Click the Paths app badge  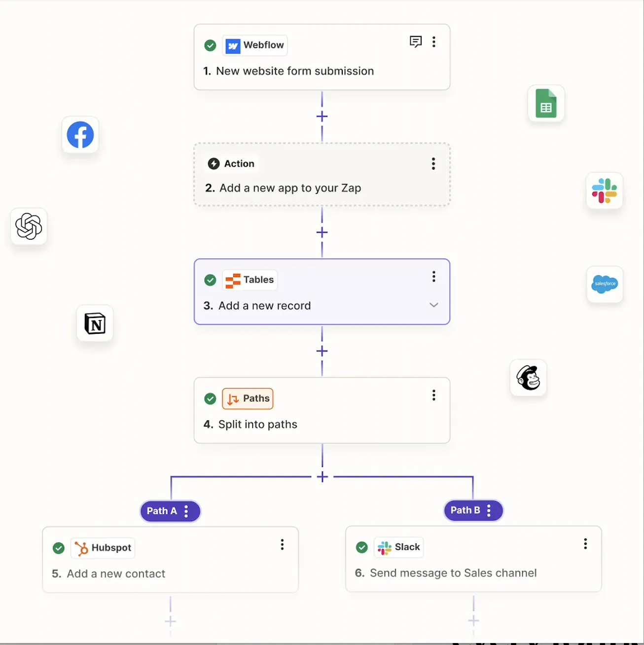[248, 398]
